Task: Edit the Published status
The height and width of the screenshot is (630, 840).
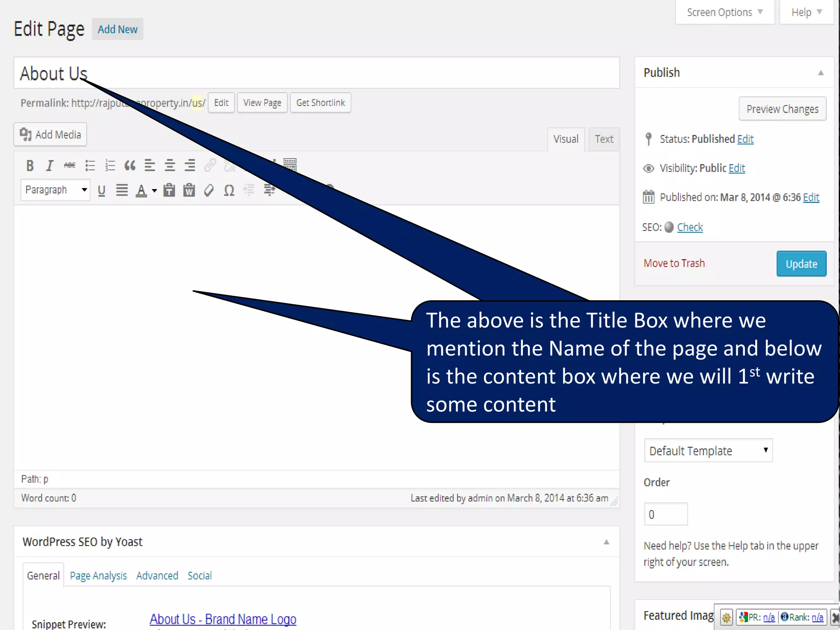Action: (745, 139)
